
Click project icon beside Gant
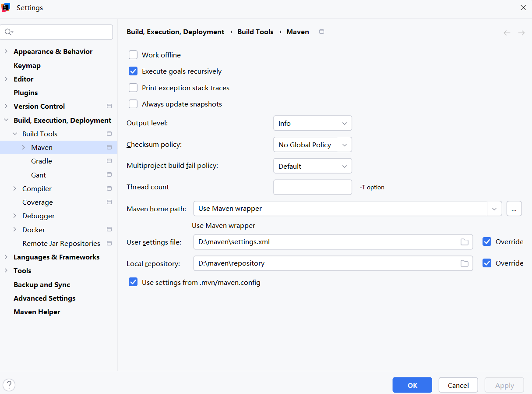pos(109,174)
